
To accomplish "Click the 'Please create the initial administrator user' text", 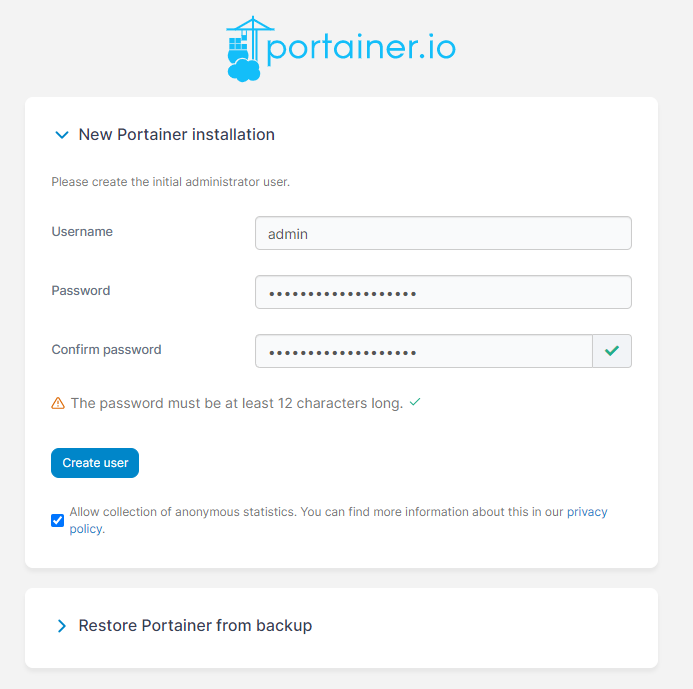I will coord(170,183).
